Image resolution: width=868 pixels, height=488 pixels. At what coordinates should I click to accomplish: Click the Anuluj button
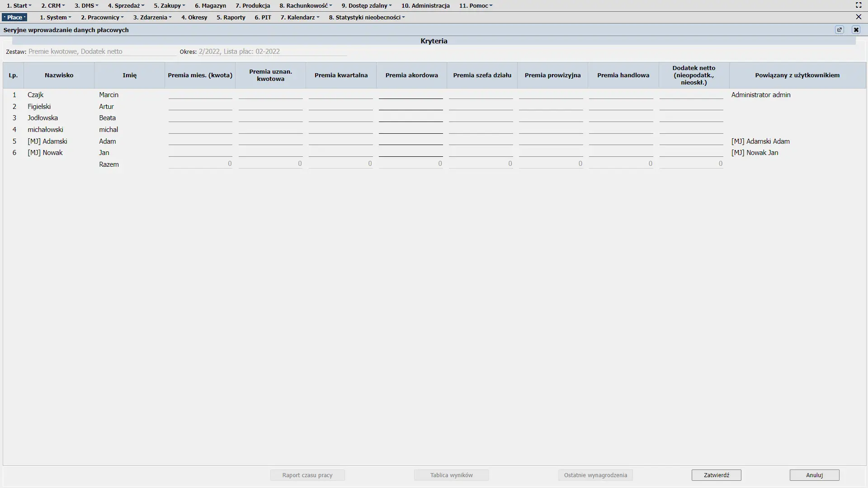[814, 475]
